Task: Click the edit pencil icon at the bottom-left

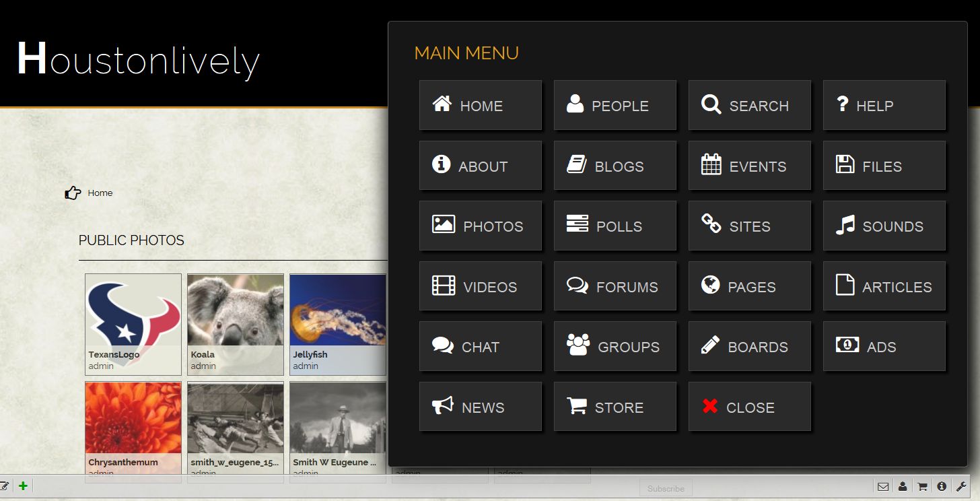Action: [4, 486]
